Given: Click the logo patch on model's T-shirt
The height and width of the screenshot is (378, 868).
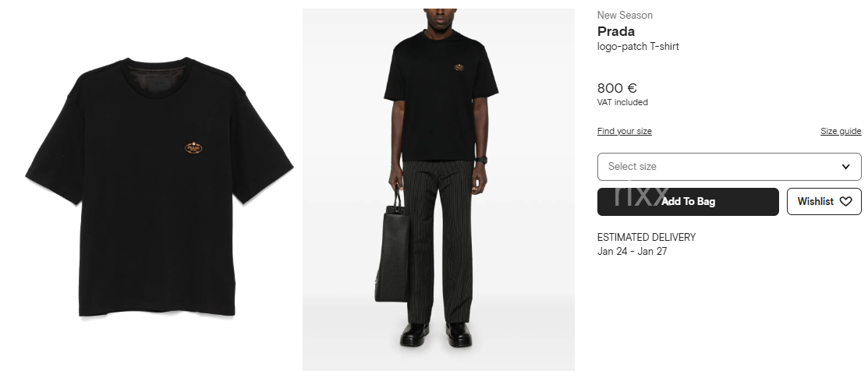Looking at the screenshot, I should coord(459,68).
